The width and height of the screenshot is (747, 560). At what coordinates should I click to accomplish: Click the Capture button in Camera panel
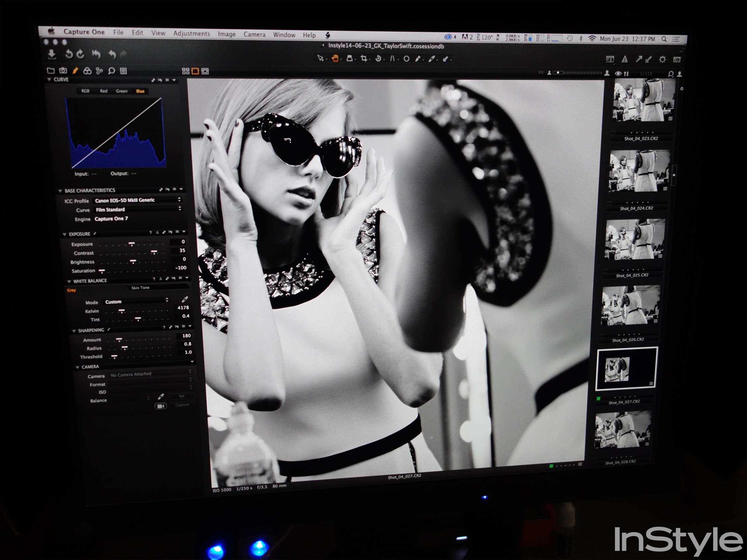click(182, 405)
